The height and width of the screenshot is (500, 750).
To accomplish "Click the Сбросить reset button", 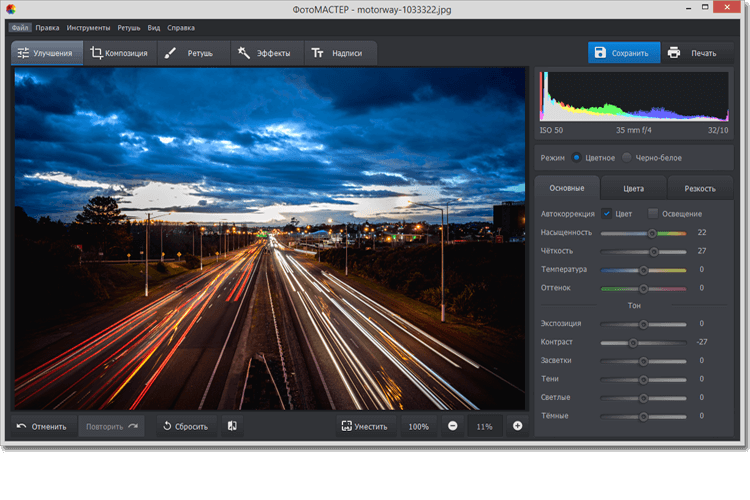I will pos(185,426).
